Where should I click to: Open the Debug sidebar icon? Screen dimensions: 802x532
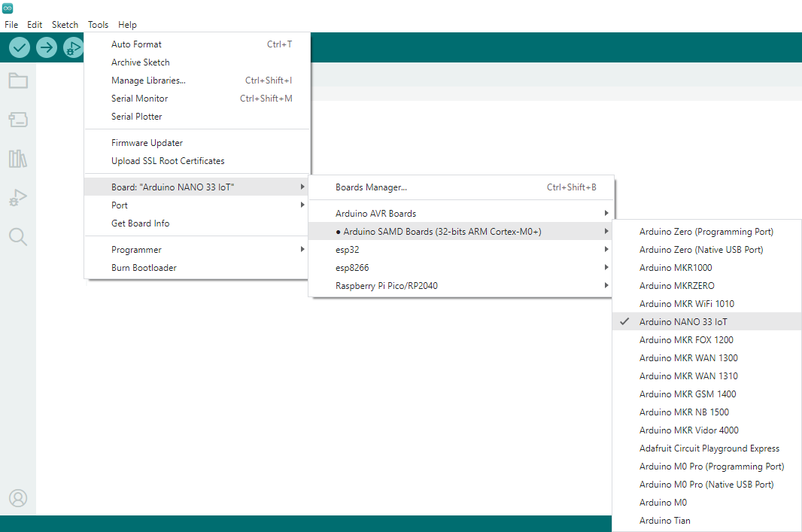(x=18, y=197)
